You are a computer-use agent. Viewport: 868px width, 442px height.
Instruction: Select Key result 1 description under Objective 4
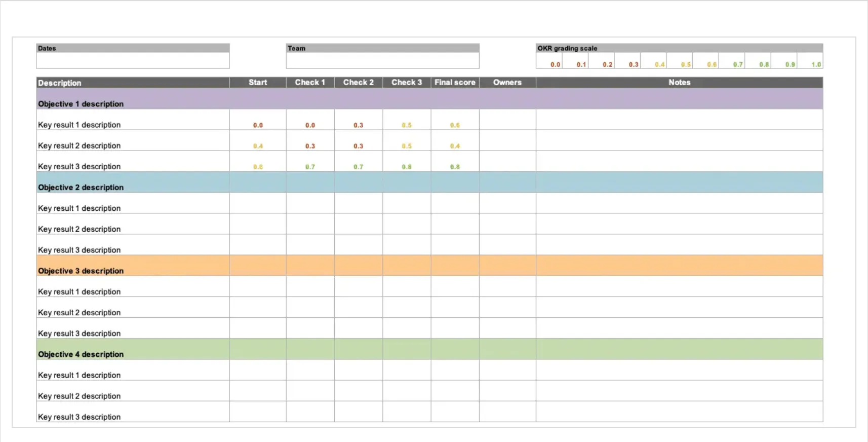[79, 375]
